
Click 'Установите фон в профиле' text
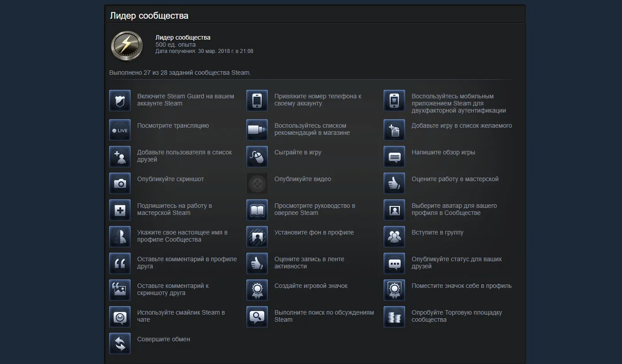(x=314, y=232)
